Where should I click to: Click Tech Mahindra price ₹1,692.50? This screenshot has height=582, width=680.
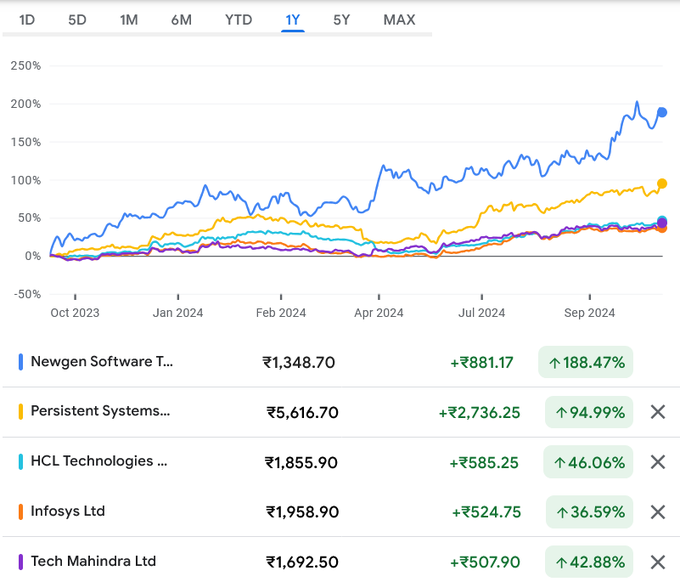click(302, 562)
